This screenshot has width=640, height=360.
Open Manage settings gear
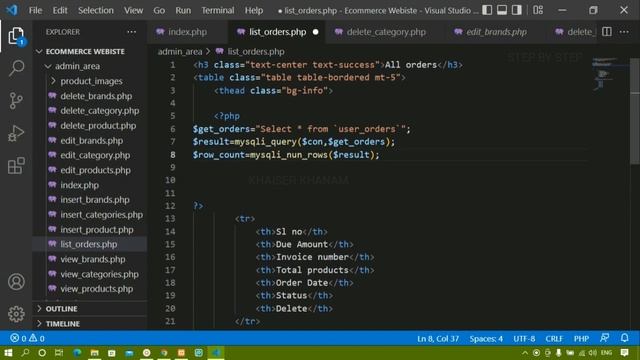pyautogui.click(x=16, y=314)
